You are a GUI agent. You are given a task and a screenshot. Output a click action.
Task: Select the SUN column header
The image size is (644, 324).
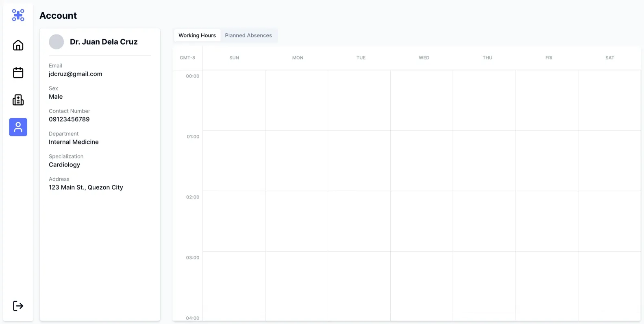coord(234,58)
